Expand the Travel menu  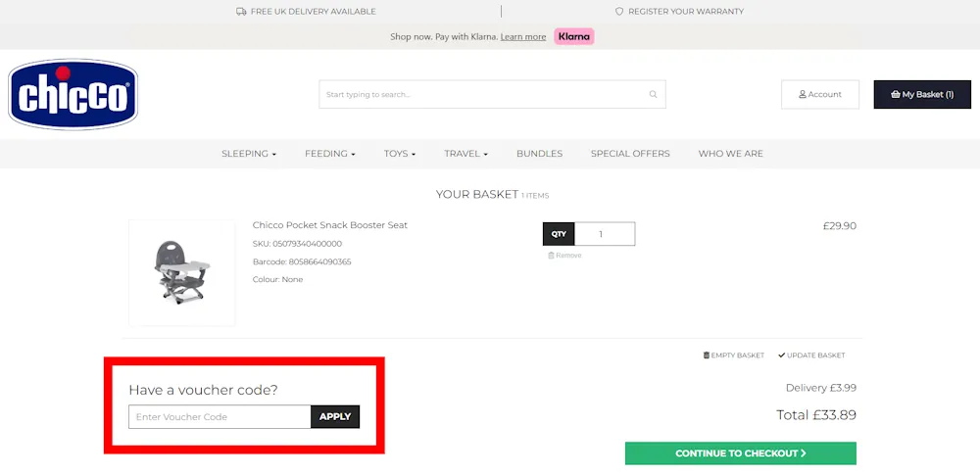point(465,154)
